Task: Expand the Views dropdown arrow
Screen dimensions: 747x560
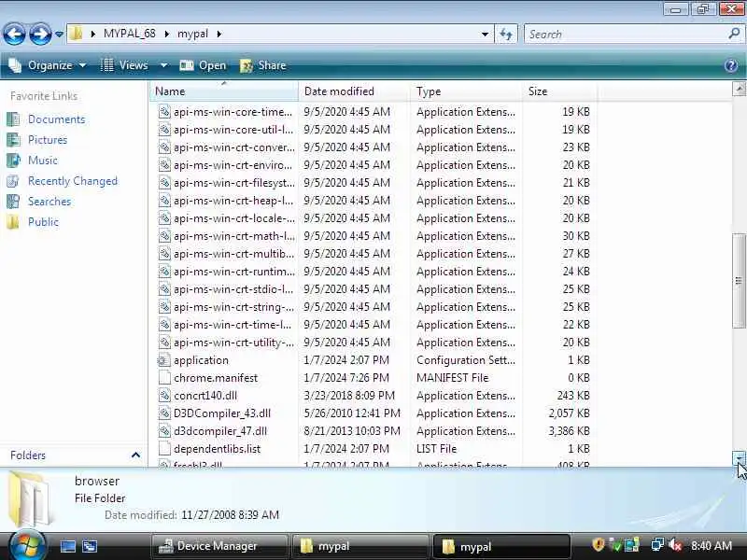Action: tap(163, 65)
